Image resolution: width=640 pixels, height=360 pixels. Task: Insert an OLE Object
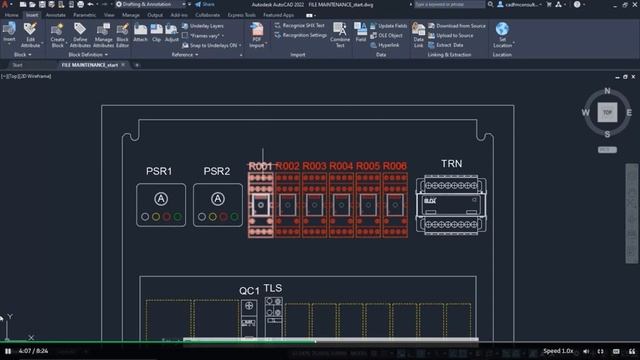[x=386, y=36]
